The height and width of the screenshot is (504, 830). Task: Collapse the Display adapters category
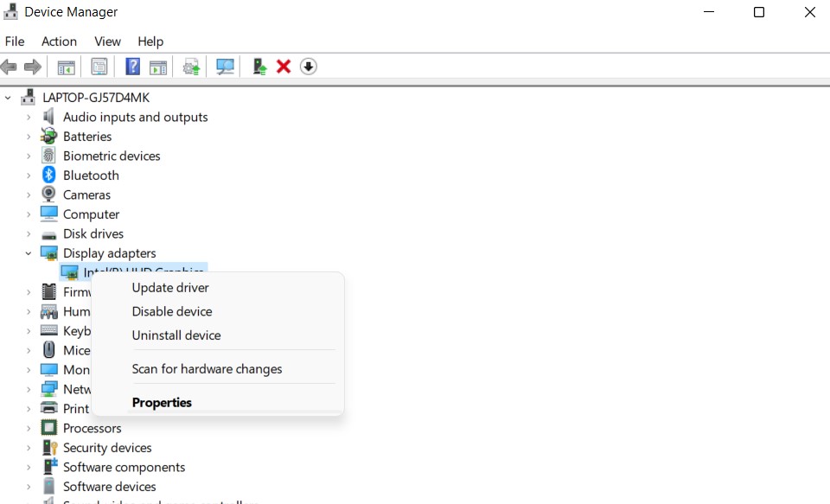coord(29,253)
